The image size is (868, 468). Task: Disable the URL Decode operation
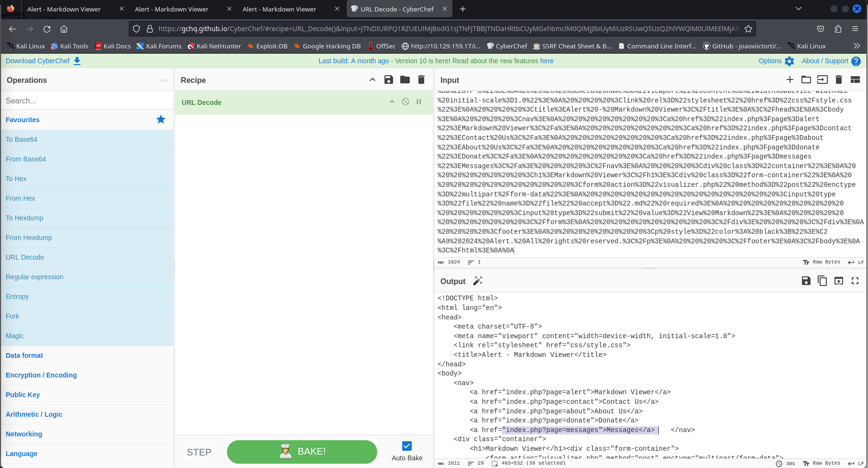[406, 102]
